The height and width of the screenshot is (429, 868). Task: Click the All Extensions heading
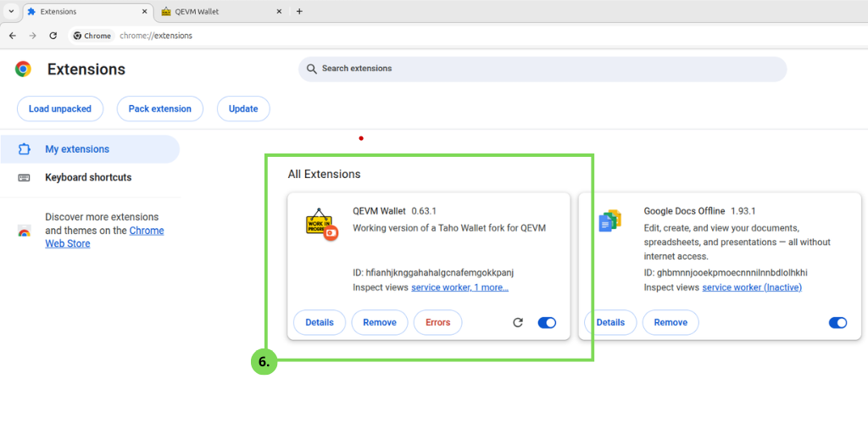pyautogui.click(x=324, y=174)
